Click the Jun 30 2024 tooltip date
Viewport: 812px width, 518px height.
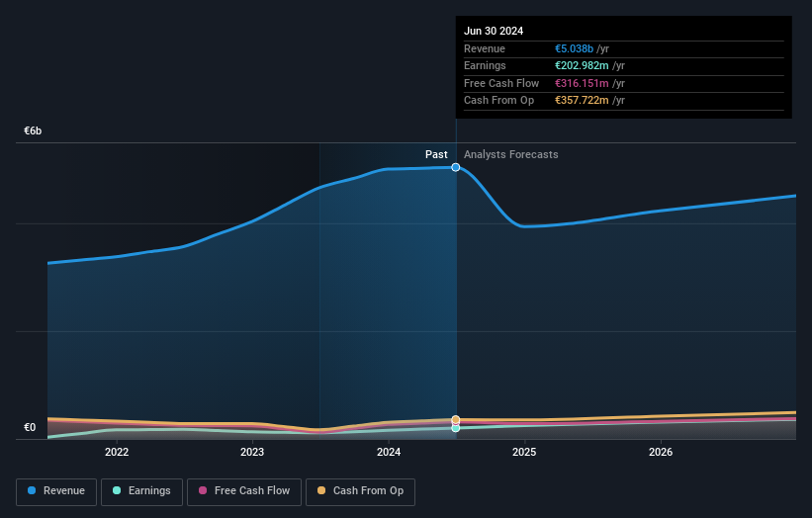(x=494, y=31)
